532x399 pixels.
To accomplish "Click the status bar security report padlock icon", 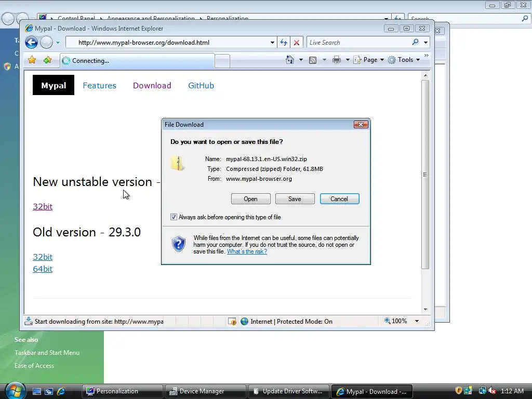I will click(x=232, y=321).
